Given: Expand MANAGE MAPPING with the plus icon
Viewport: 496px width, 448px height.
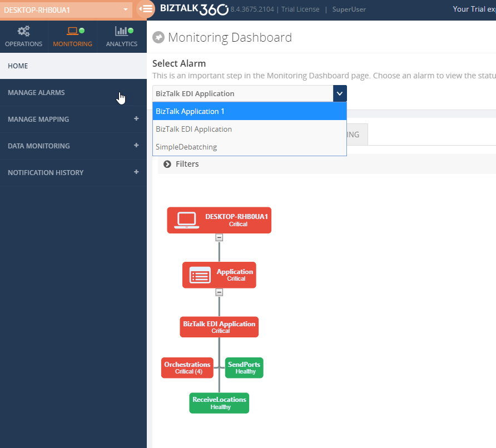Looking at the screenshot, I should pyautogui.click(x=136, y=118).
